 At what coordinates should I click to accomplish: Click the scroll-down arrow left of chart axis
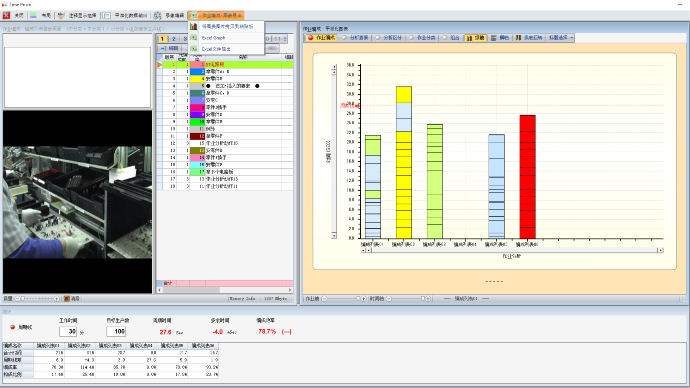click(334, 236)
